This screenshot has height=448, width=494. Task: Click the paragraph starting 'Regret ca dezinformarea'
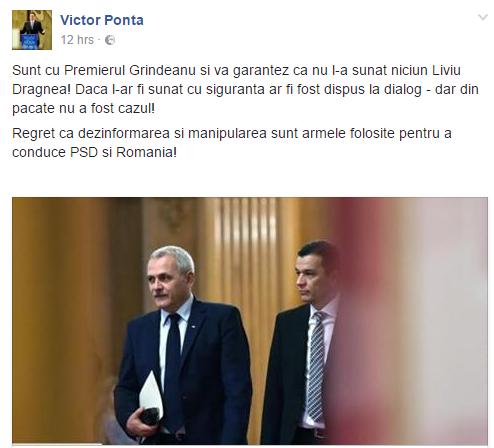tap(232, 143)
